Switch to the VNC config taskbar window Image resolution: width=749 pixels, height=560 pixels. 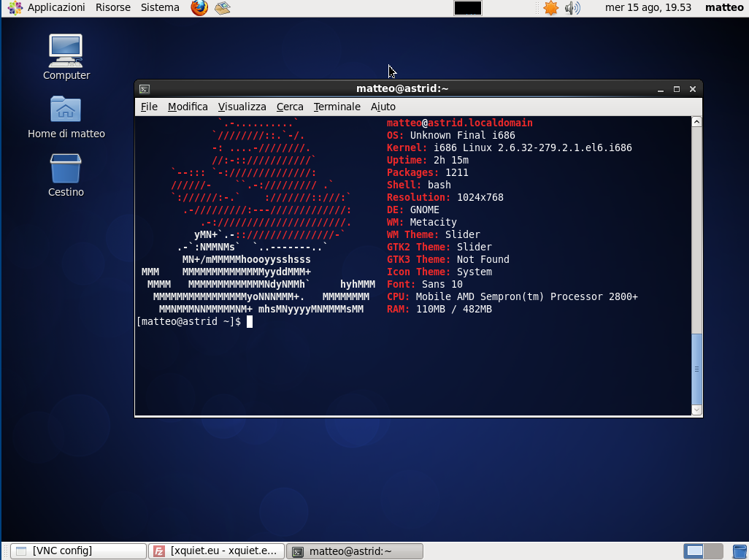coord(79,551)
